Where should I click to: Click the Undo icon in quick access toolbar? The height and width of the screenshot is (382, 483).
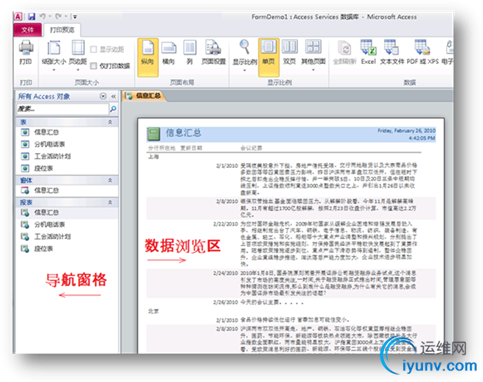43,16
